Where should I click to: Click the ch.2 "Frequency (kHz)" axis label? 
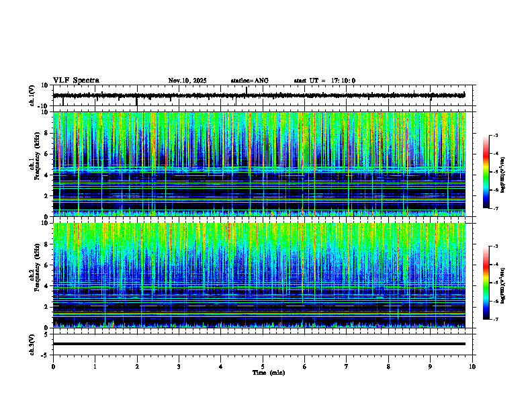click(37, 267)
